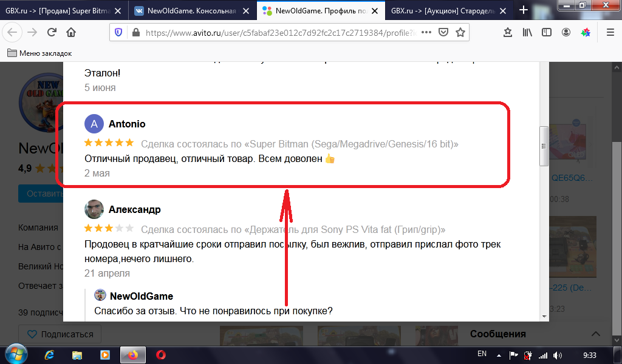Screen dimensions: 622x364
Task: Open Меню закладок bookmarks folder
Action: [x=39, y=53]
